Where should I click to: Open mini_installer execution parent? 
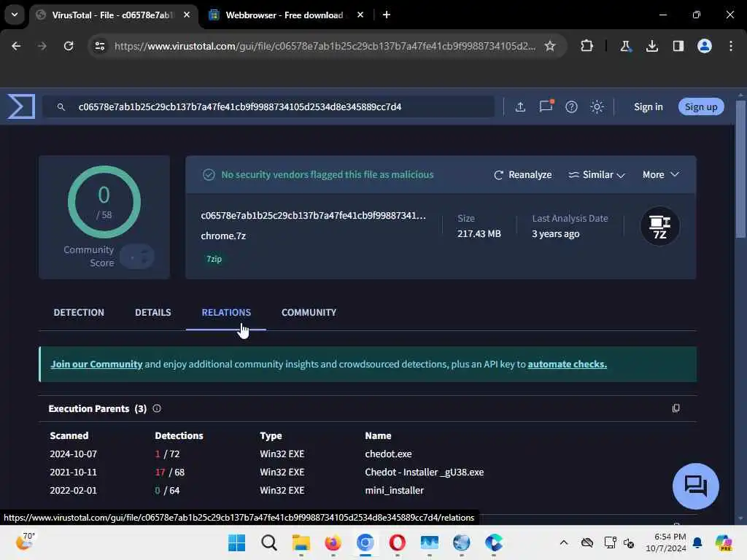[394, 490]
